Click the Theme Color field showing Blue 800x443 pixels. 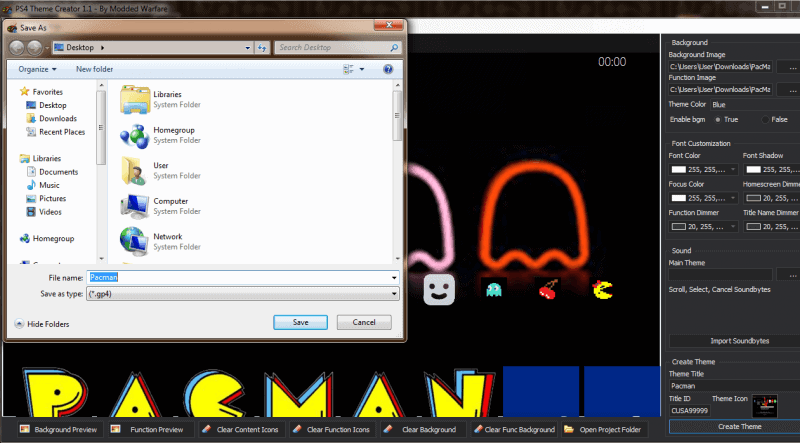point(755,105)
